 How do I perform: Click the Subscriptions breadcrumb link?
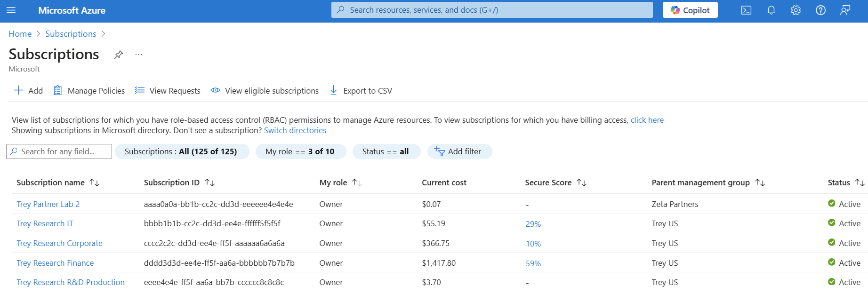tap(71, 34)
